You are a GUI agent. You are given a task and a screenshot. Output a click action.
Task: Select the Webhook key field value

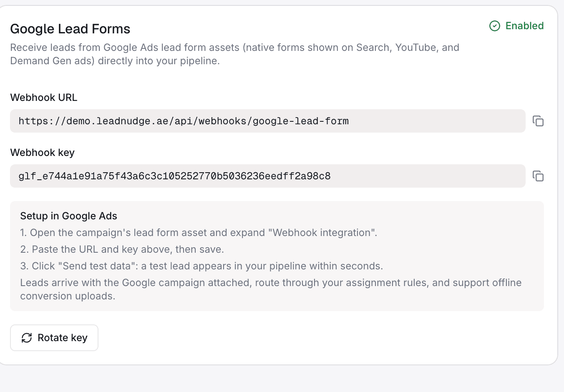[267, 176]
